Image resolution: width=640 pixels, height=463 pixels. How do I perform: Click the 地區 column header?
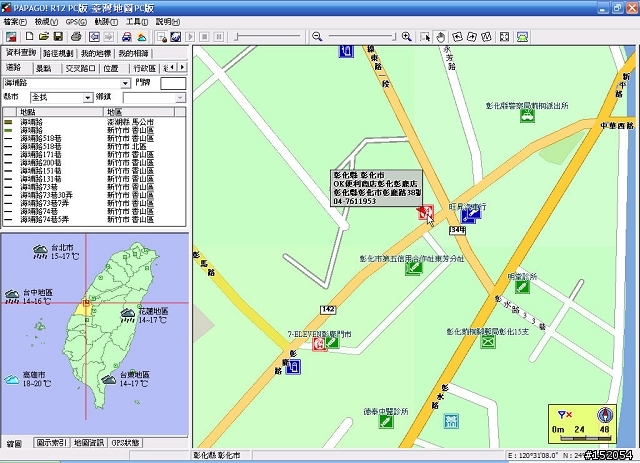tap(139, 112)
